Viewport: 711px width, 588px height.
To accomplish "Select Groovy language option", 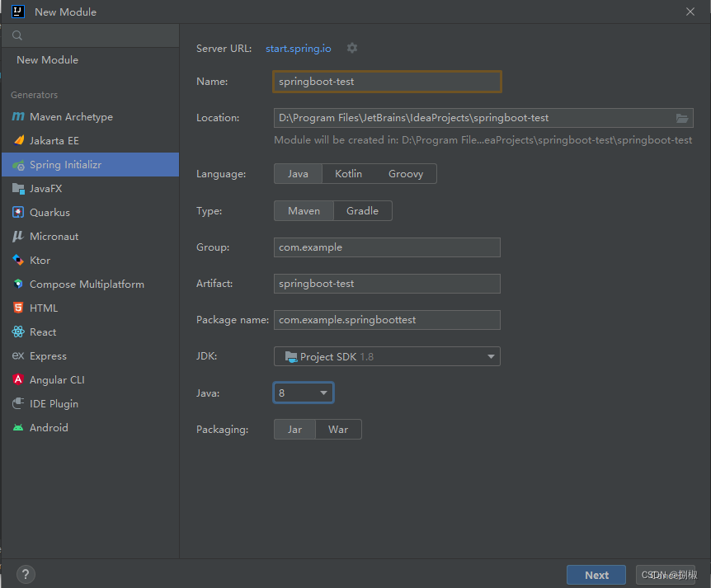I will coord(406,174).
